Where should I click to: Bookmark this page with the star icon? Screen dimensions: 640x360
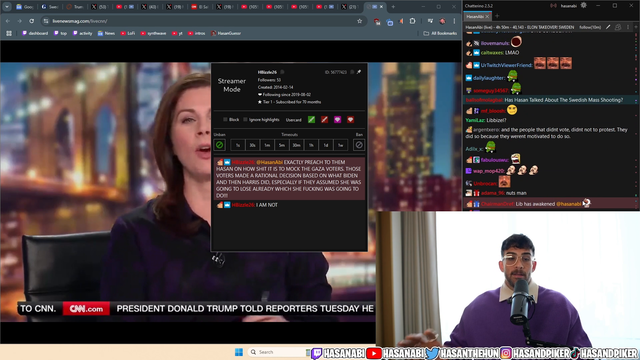[360, 21]
